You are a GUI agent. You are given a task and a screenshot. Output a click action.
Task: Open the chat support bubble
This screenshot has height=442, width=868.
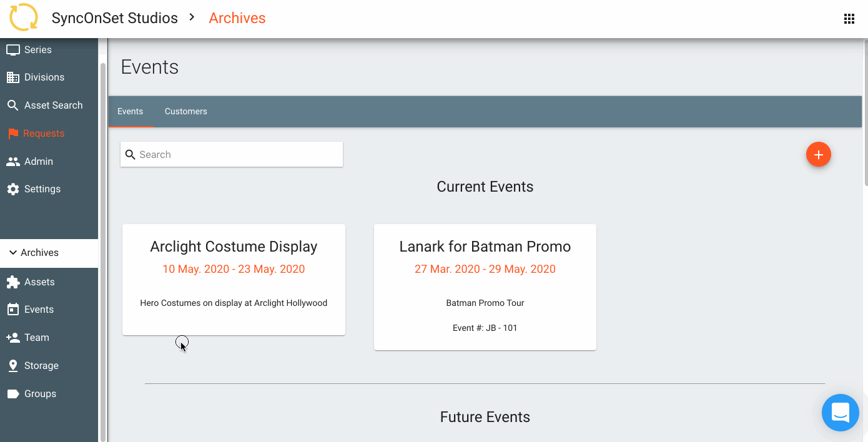click(841, 413)
